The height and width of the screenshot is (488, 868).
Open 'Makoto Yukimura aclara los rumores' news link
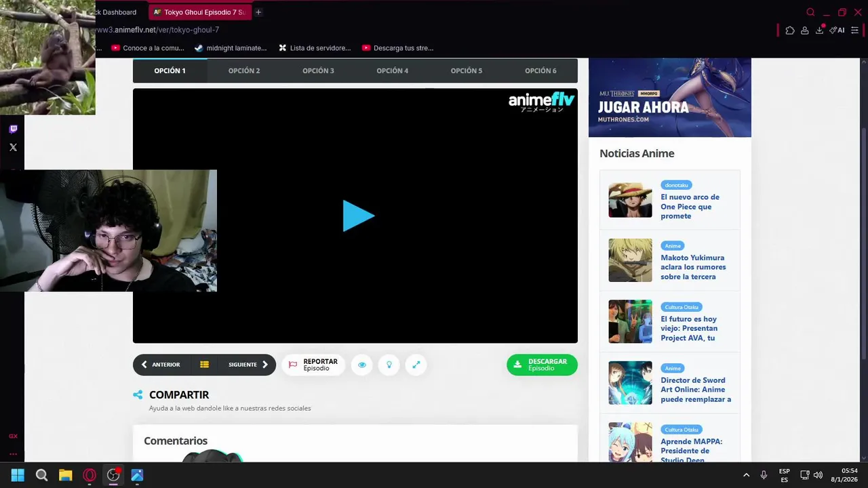coord(693,267)
